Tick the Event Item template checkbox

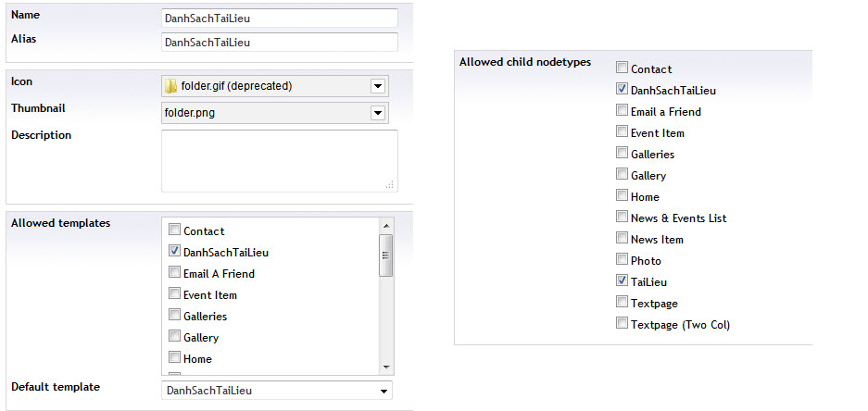(174, 294)
